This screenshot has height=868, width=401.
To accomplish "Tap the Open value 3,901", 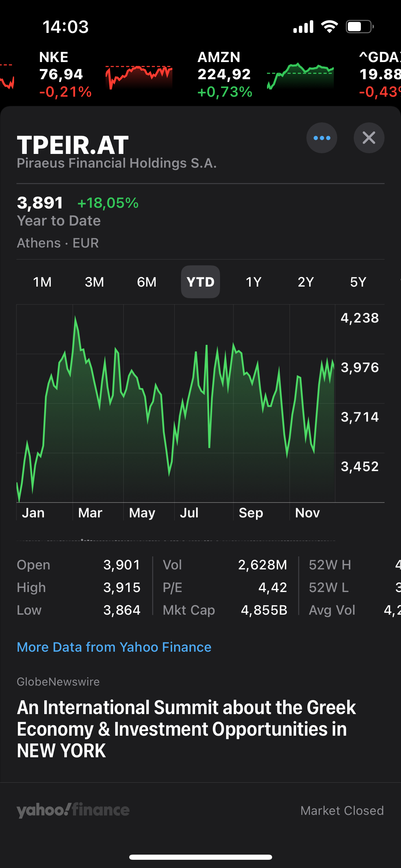I will pos(122,565).
